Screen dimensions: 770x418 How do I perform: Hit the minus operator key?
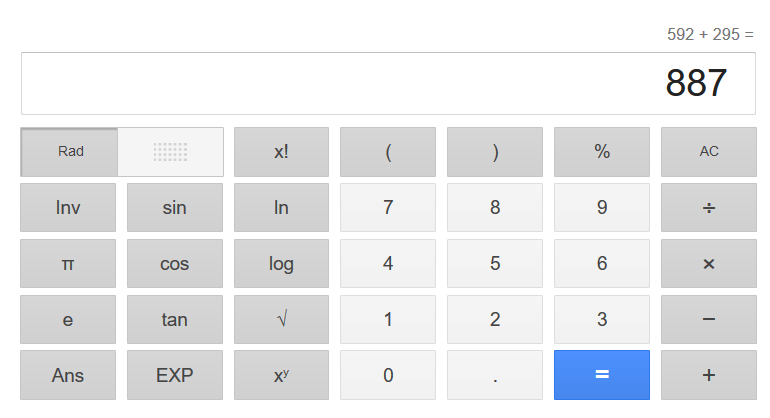[x=708, y=320]
